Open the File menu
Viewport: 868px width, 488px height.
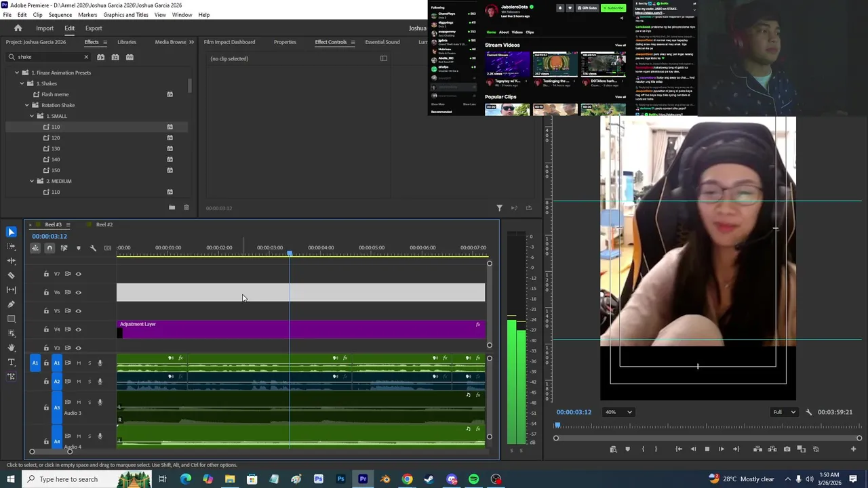coord(7,15)
